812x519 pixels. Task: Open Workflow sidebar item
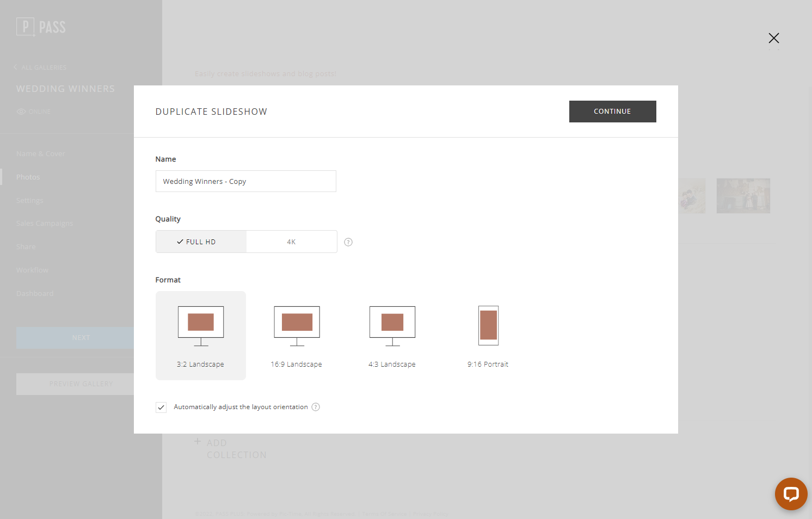tap(33, 270)
